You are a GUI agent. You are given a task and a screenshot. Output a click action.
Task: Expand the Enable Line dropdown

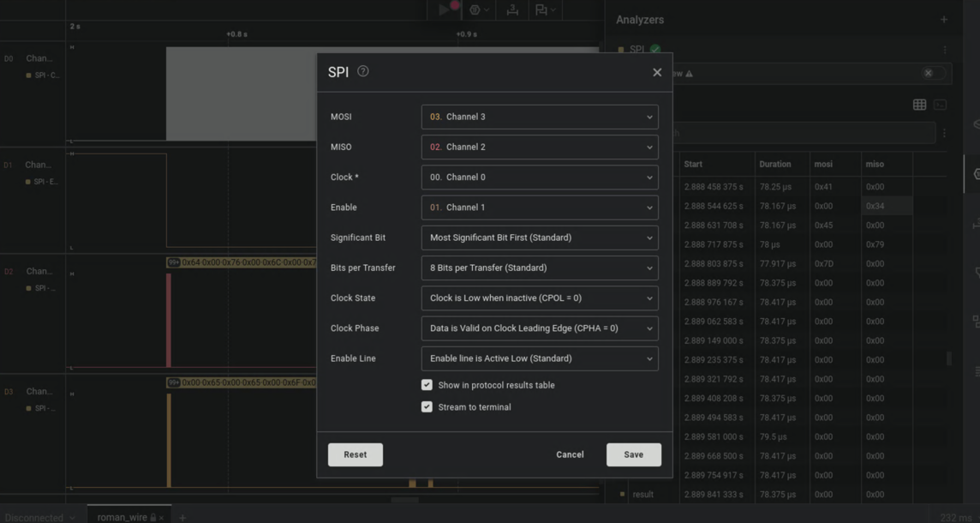coord(540,358)
